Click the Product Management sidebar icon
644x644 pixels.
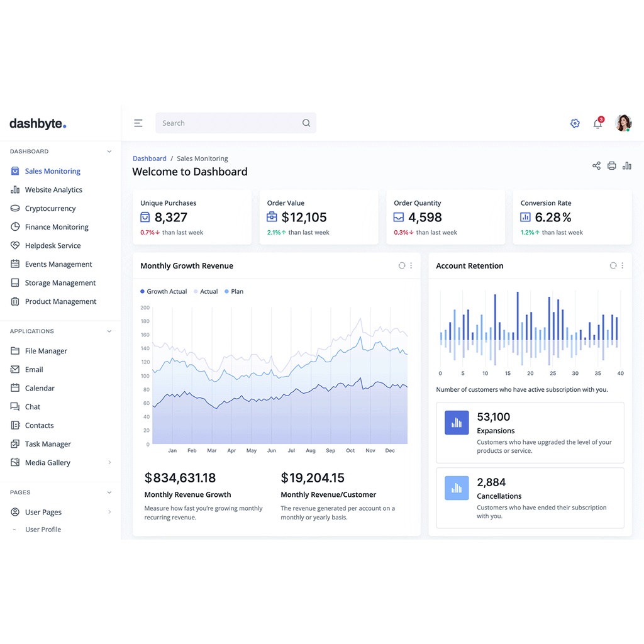coord(15,301)
